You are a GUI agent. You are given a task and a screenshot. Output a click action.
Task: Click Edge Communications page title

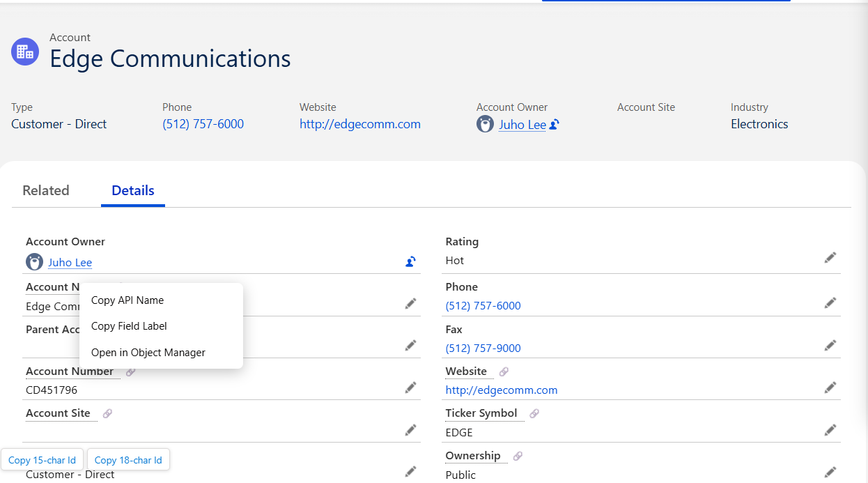point(170,59)
